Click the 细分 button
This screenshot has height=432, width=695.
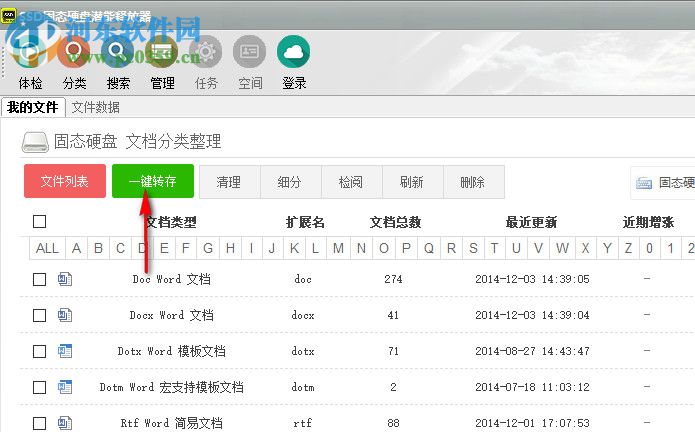291,182
